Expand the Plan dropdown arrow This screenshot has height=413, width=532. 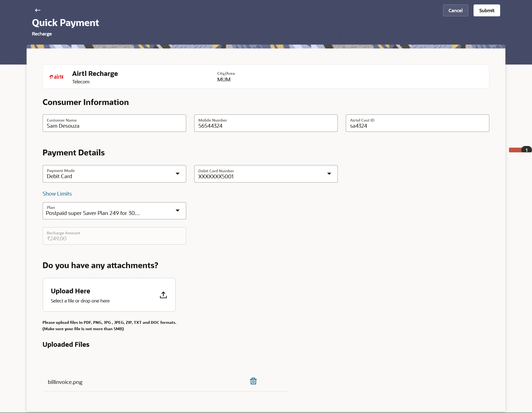(178, 211)
